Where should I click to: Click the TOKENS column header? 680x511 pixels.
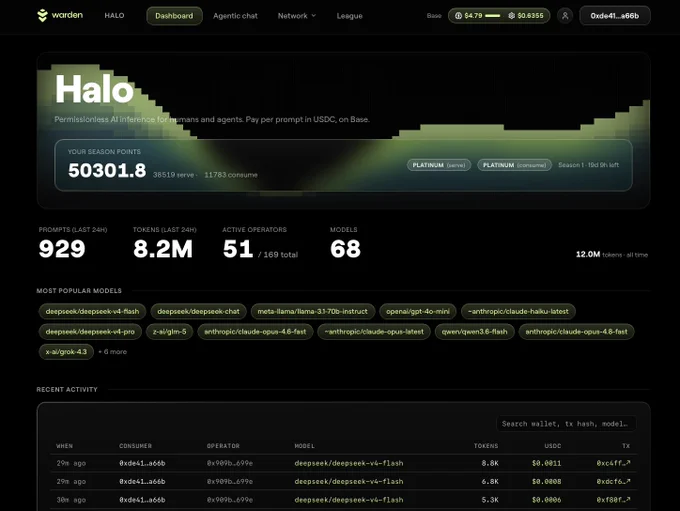pyautogui.click(x=486, y=446)
